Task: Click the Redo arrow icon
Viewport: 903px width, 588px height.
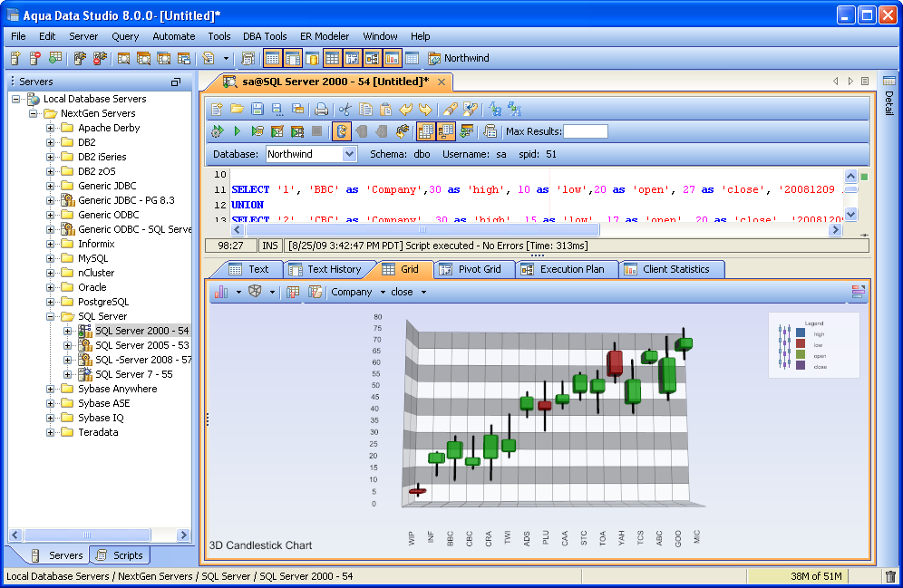Action: point(425,109)
